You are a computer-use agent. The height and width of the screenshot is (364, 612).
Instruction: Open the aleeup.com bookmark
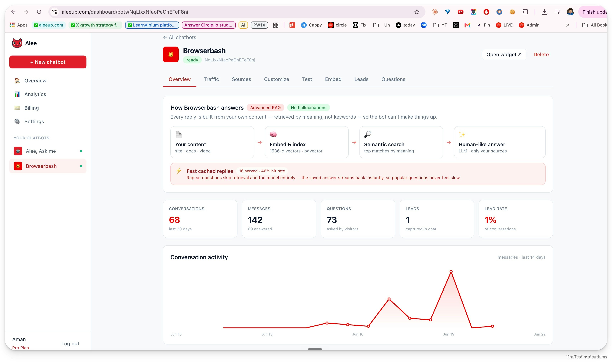point(49,25)
